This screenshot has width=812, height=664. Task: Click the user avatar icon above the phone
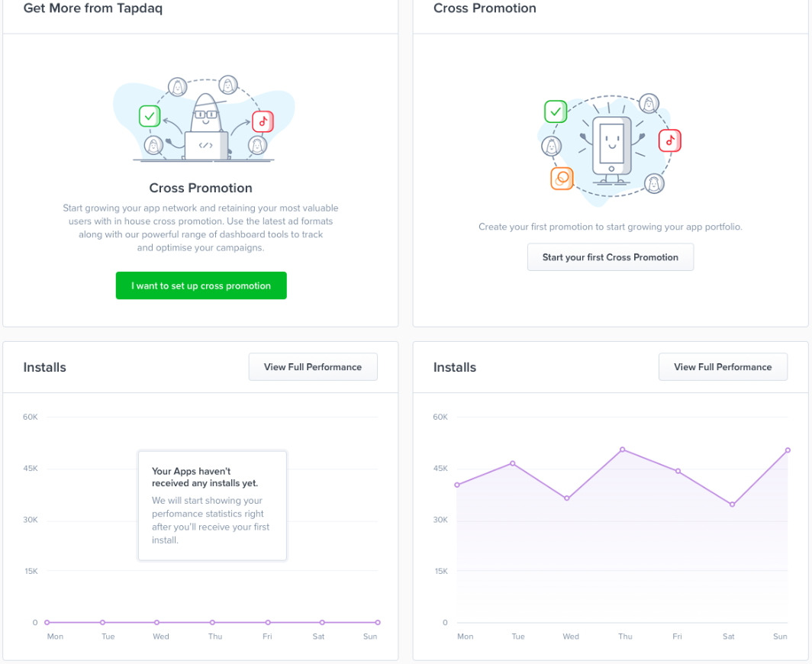click(649, 104)
